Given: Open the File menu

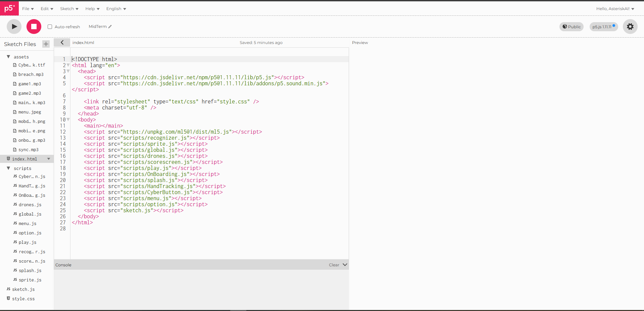Looking at the screenshot, I should pyautogui.click(x=28, y=9).
